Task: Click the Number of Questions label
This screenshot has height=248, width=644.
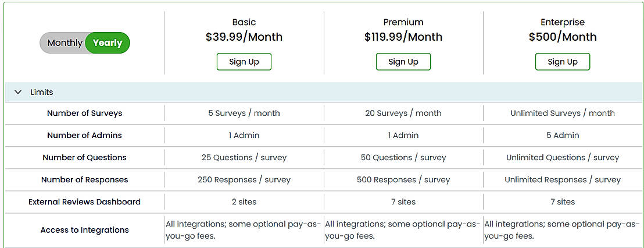Action: (x=85, y=157)
